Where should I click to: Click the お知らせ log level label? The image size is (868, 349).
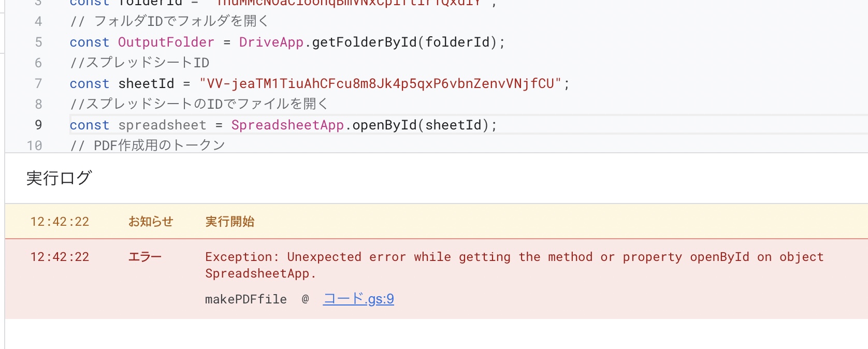point(151,222)
